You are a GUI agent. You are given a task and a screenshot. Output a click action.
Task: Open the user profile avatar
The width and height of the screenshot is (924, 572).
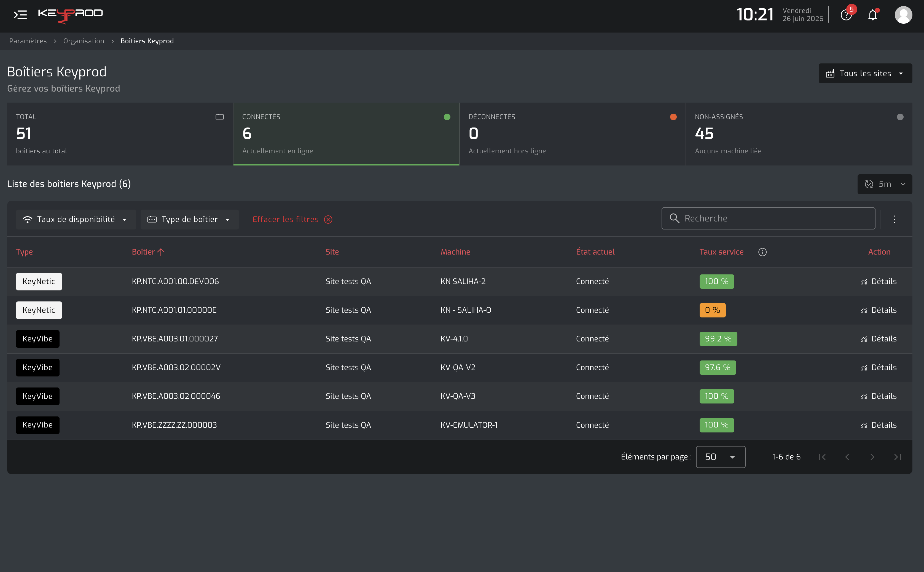[903, 15]
